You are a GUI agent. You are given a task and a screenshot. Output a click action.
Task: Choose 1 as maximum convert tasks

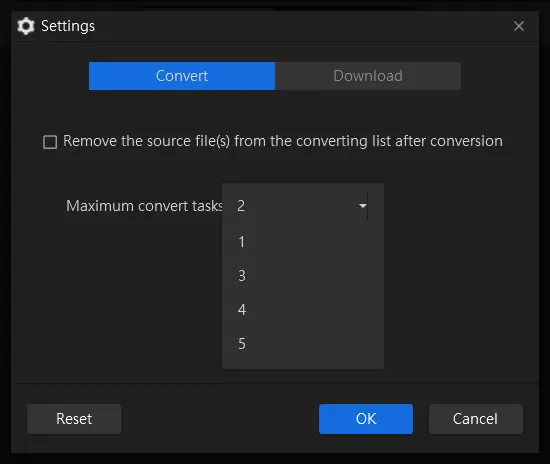(x=303, y=242)
